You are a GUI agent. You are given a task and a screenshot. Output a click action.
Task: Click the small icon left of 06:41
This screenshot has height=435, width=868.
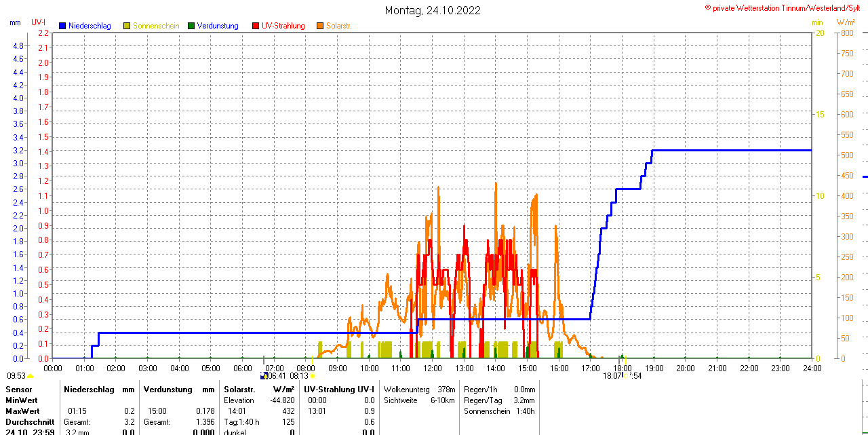point(263,376)
